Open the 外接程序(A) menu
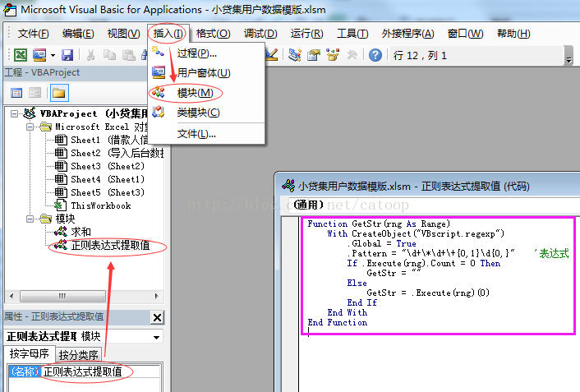Screen dimensions: 580x392 click(x=408, y=34)
